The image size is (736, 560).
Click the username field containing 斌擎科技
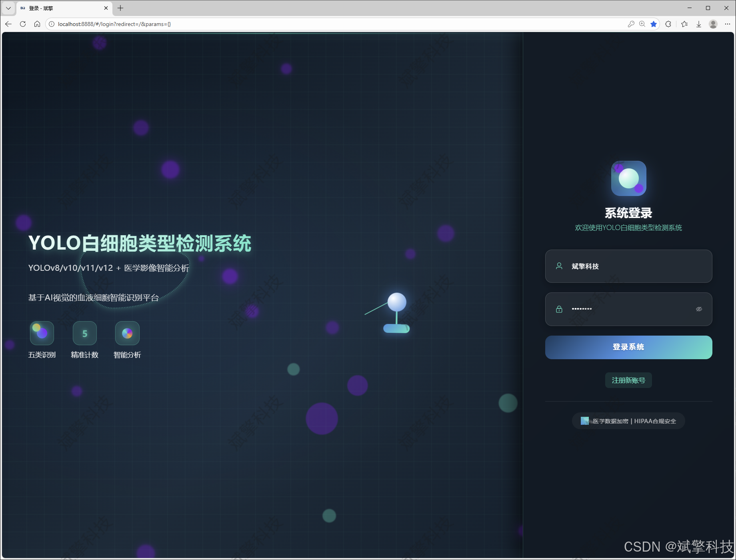[x=628, y=266]
